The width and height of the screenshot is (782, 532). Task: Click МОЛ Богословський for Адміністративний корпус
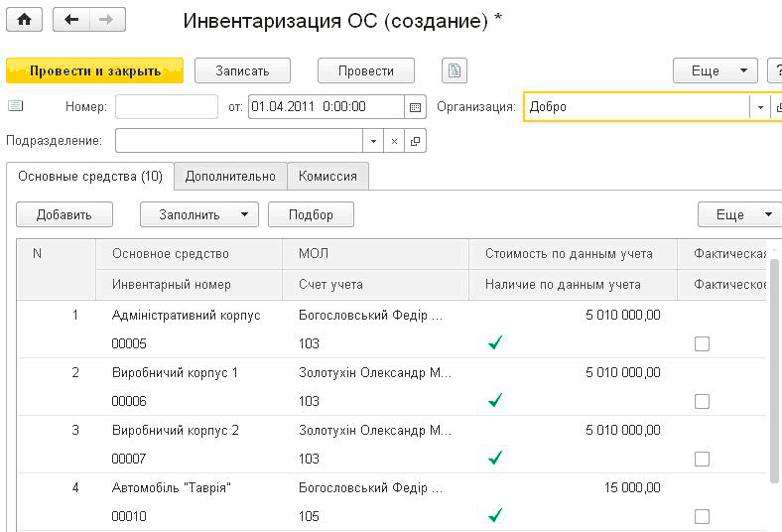[x=370, y=315]
